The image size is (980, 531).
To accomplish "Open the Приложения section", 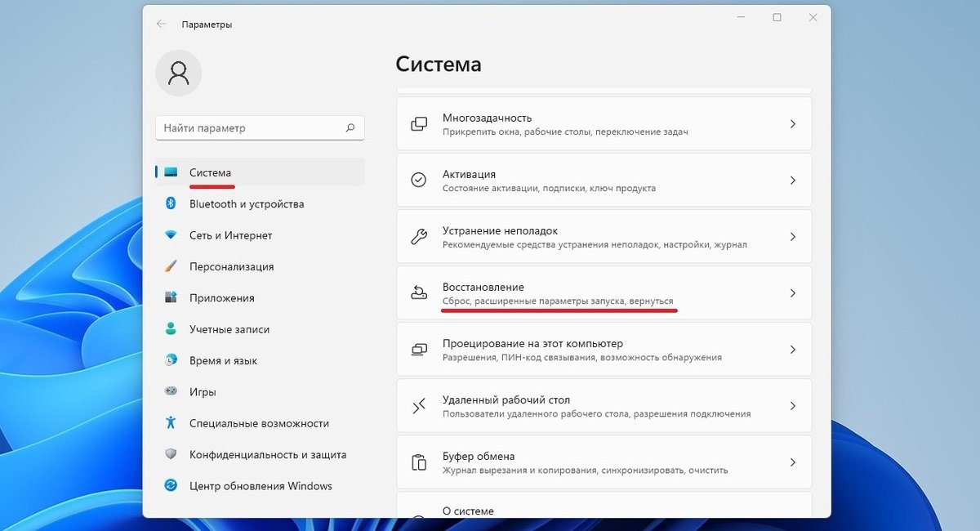I will 260,297.
